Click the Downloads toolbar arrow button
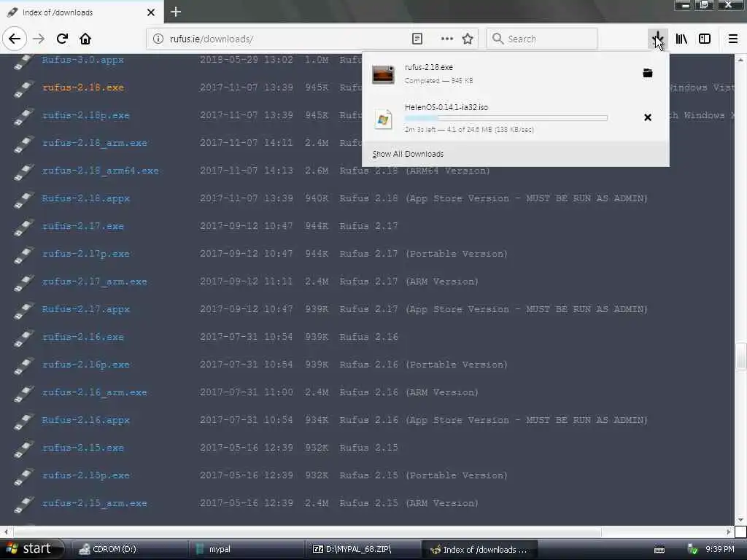Screen dimensions: 747x560 [x=657, y=39]
